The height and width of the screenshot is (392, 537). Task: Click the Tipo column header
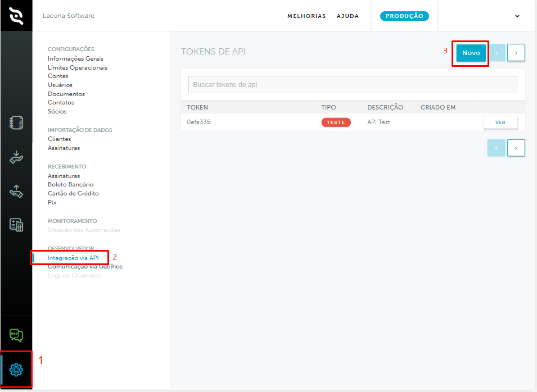click(x=328, y=107)
